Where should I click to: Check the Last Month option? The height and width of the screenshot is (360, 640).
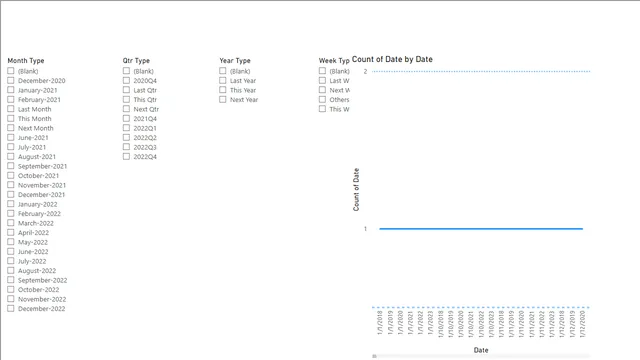[x=11, y=109]
